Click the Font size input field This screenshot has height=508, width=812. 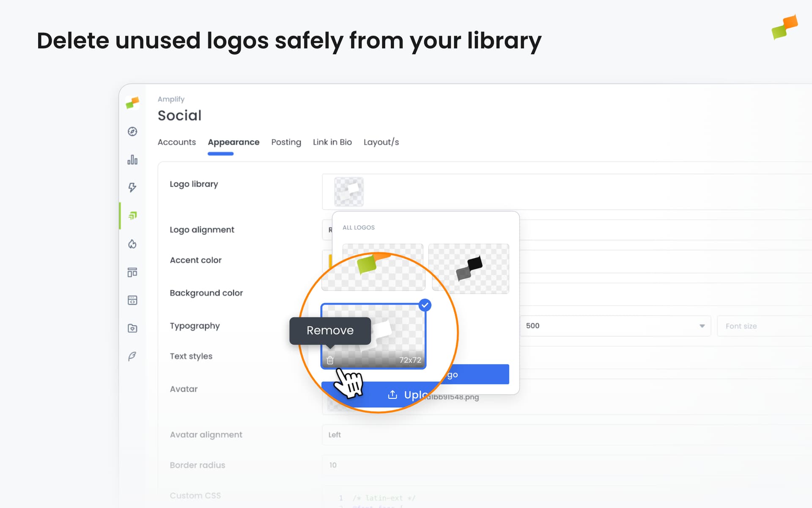coord(761,326)
